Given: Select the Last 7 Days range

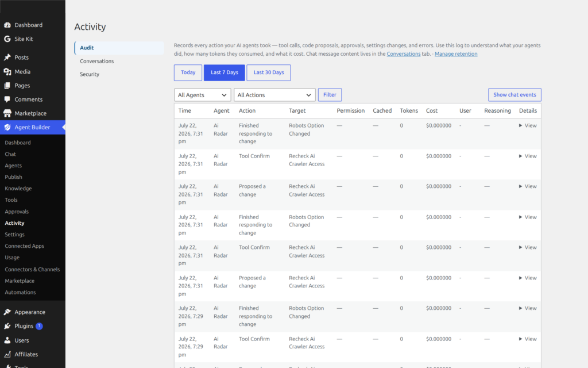Looking at the screenshot, I should tap(225, 72).
